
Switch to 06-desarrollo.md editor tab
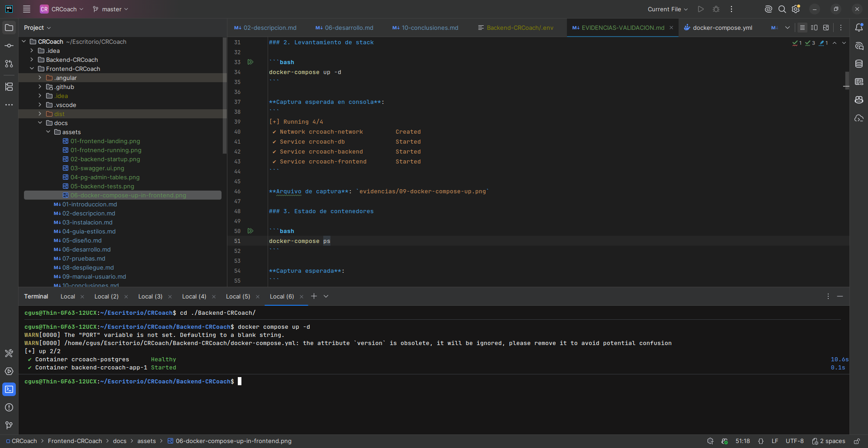tap(345, 28)
